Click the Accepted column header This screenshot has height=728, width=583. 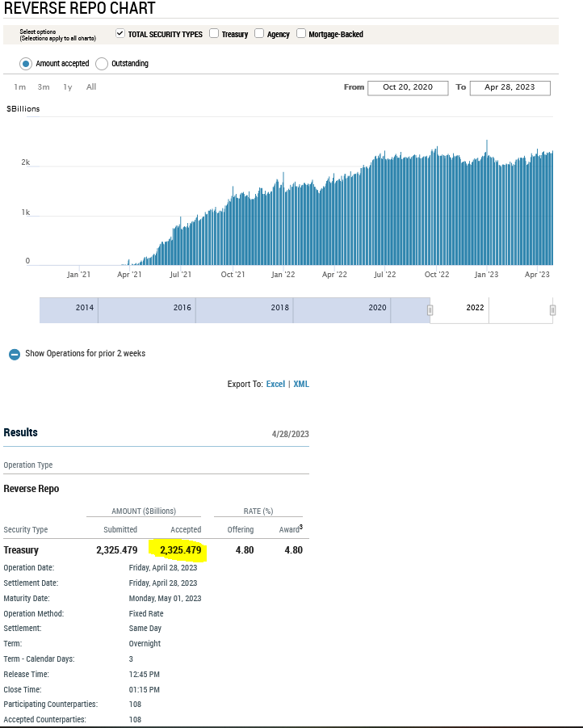[x=186, y=530]
